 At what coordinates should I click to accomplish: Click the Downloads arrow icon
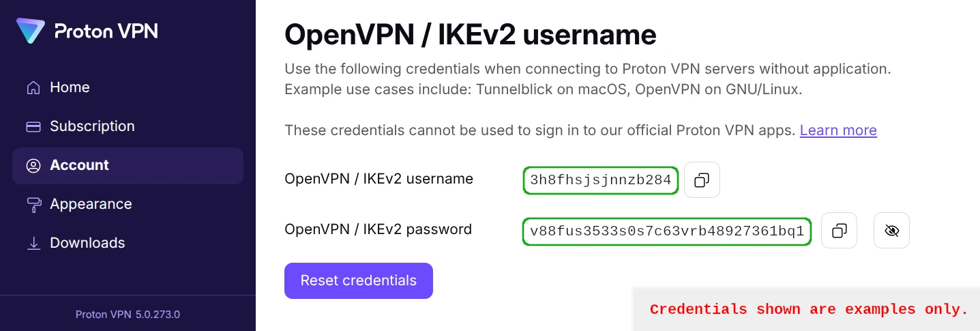click(33, 243)
